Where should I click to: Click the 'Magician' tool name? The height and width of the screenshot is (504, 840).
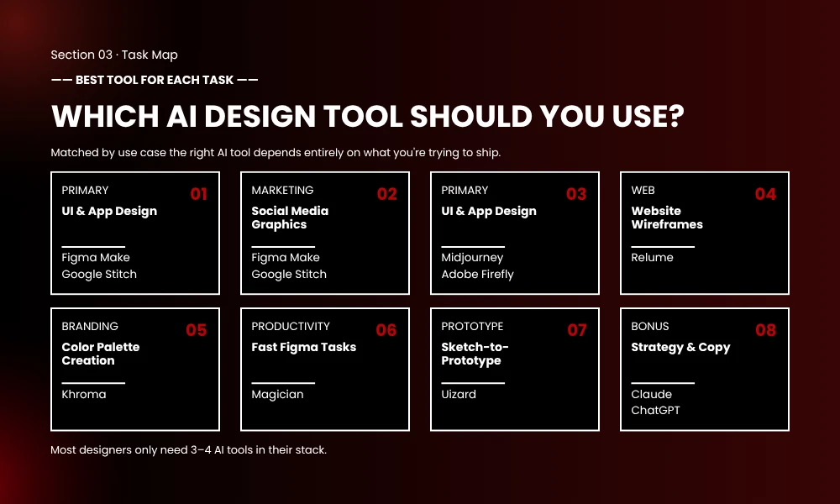[x=277, y=394]
